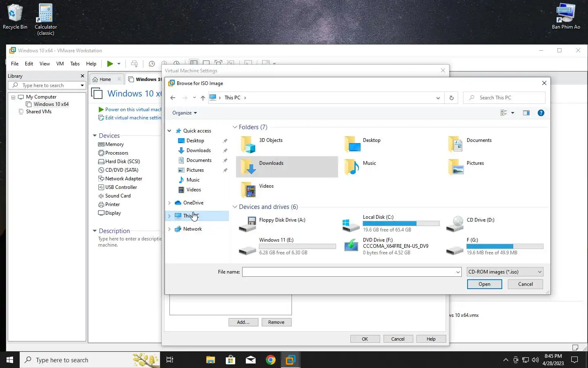The width and height of the screenshot is (588, 368).
Task: Expand the Network tree node
Action: [x=169, y=229]
